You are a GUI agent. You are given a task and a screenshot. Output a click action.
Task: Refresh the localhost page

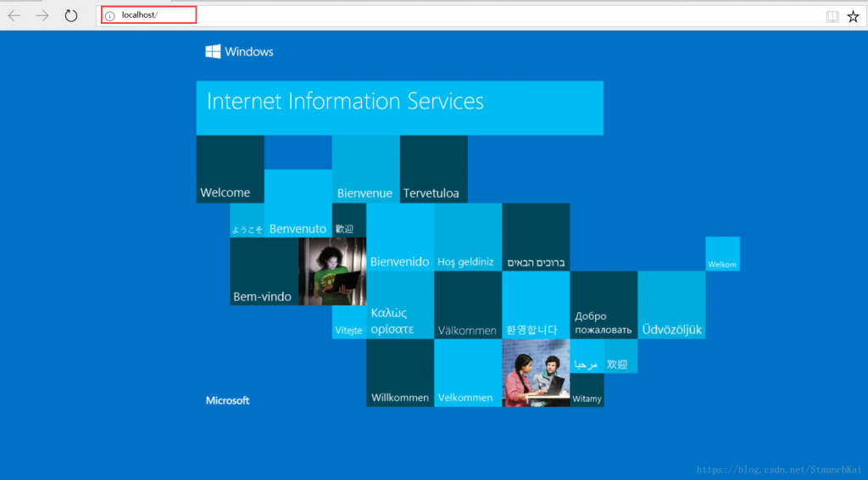click(x=71, y=15)
